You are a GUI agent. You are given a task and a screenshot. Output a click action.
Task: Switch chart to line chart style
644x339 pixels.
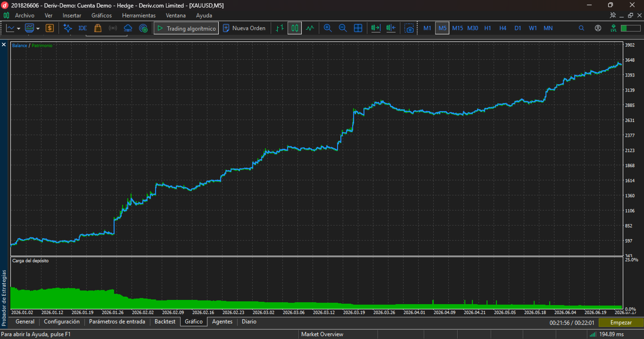(x=310, y=28)
